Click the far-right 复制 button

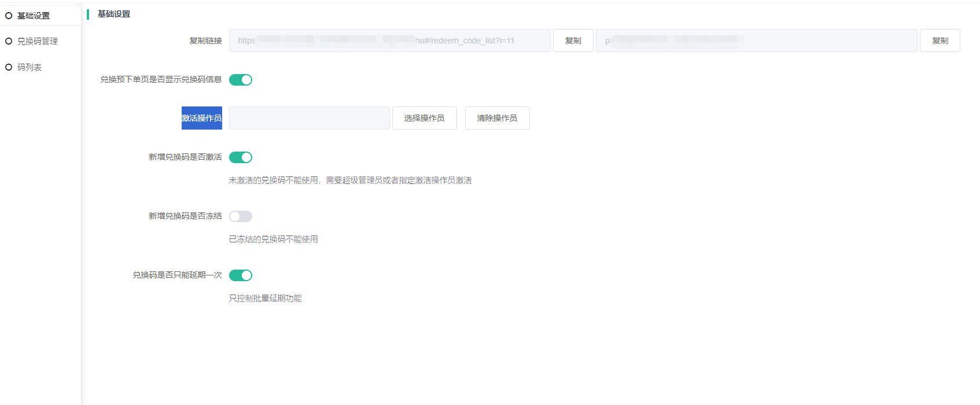[x=940, y=41]
